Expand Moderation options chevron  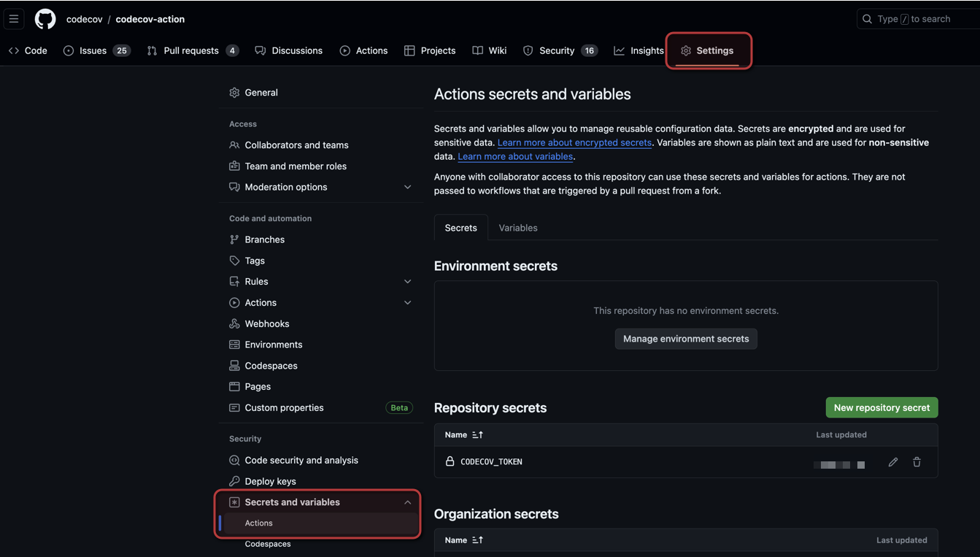click(407, 187)
